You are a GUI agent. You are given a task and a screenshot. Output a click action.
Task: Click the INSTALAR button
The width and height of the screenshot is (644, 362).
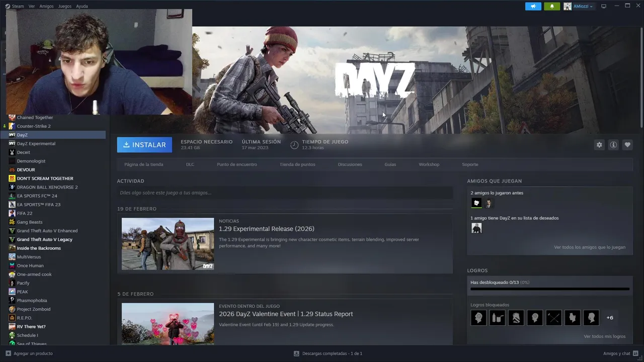click(144, 145)
